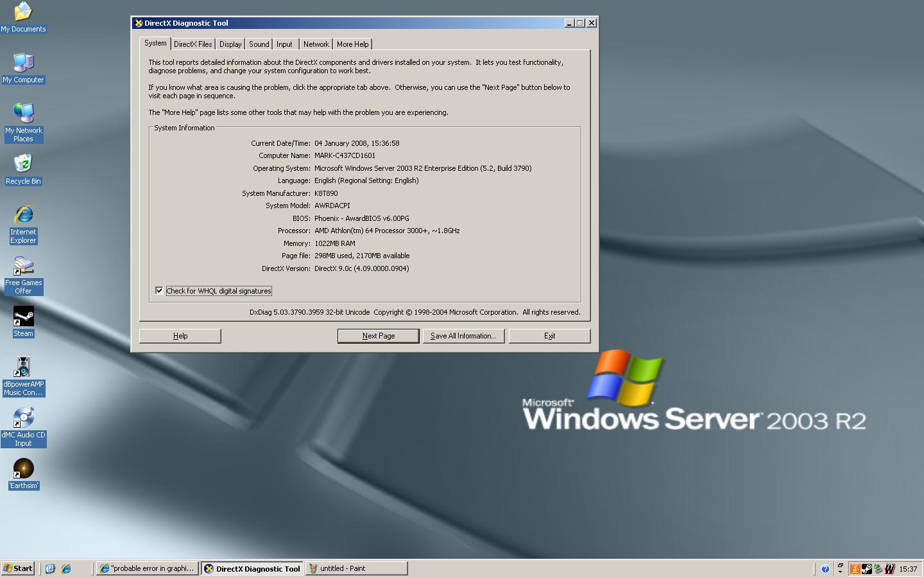Select the Free Games Offer shortcut
924x578 pixels.
tap(23, 275)
